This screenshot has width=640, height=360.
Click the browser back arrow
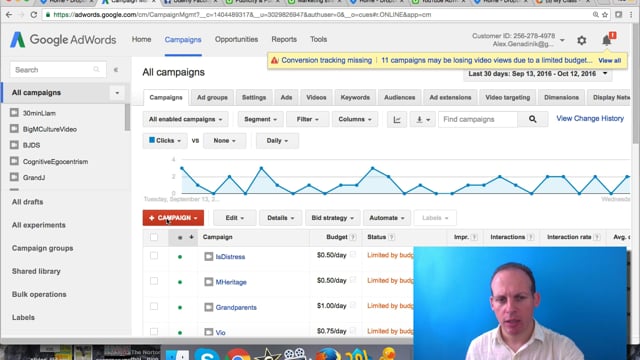click(9, 15)
